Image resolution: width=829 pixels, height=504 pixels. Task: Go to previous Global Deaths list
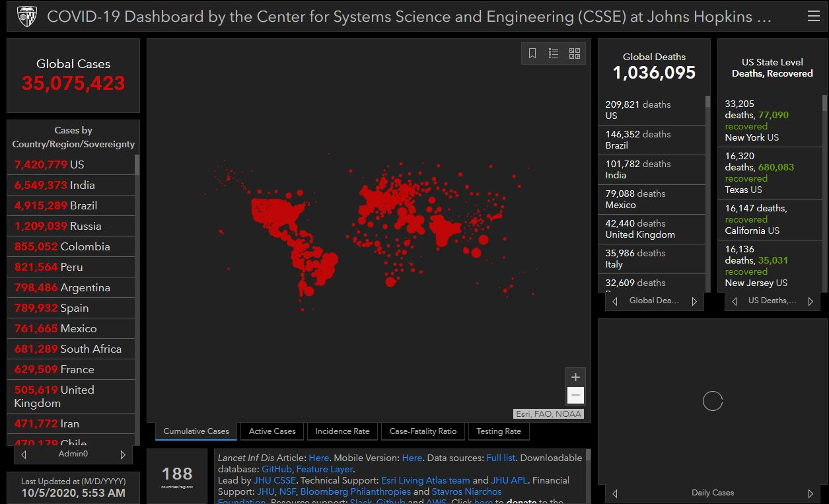tap(615, 301)
